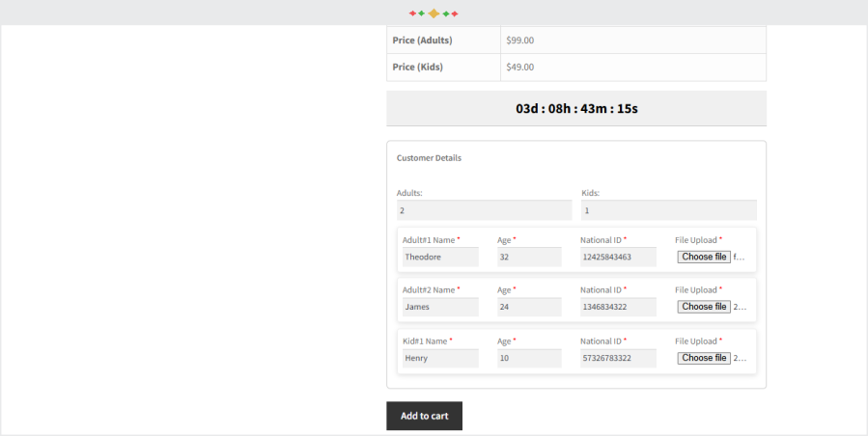This screenshot has width=868, height=436.
Task: Click National ID field 12425843463
Action: pyautogui.click(x=618, y=257)
